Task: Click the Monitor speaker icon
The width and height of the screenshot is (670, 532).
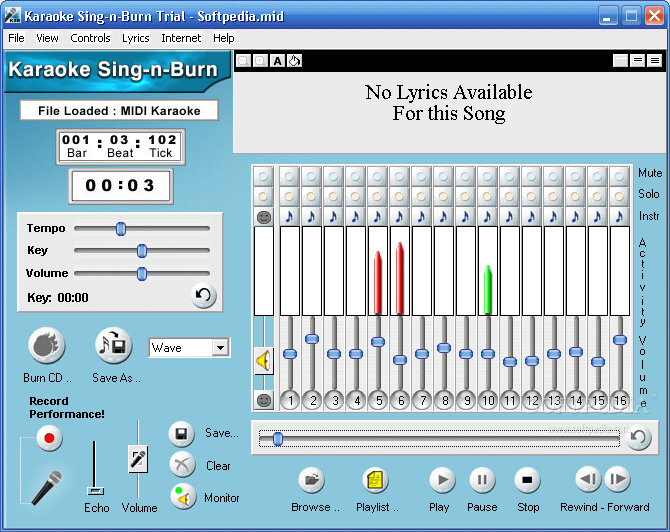Action: click(x=183, y=497)
